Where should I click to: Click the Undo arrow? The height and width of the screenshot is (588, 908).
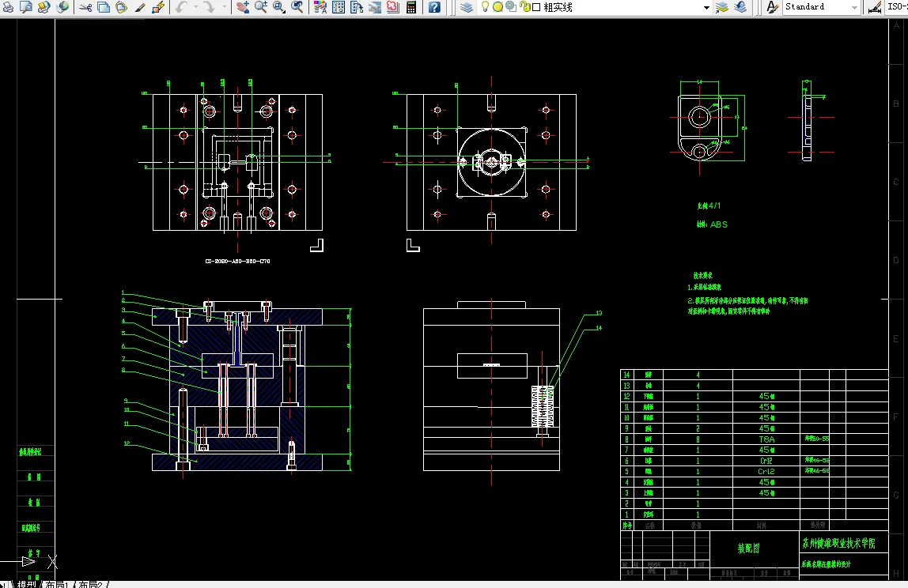click(181, 7)
